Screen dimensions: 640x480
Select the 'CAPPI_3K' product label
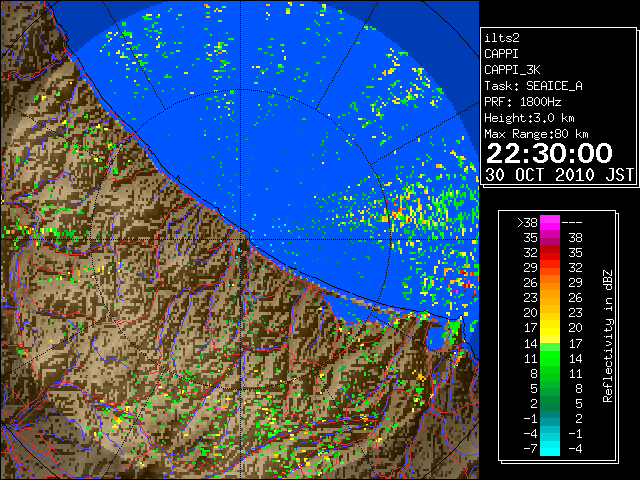(512, 70)
